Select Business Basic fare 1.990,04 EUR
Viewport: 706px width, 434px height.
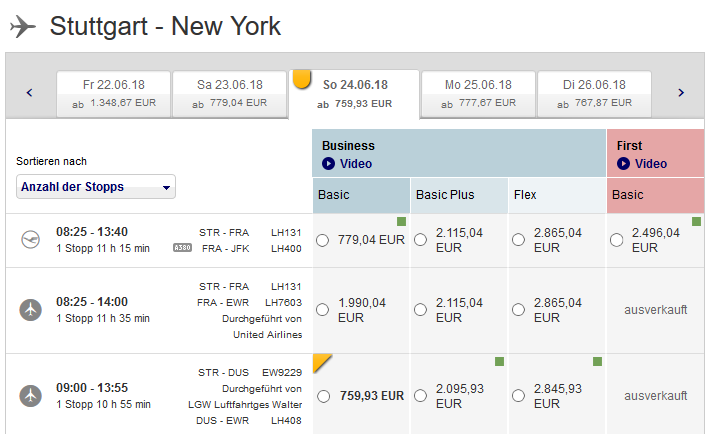point(322,310)
